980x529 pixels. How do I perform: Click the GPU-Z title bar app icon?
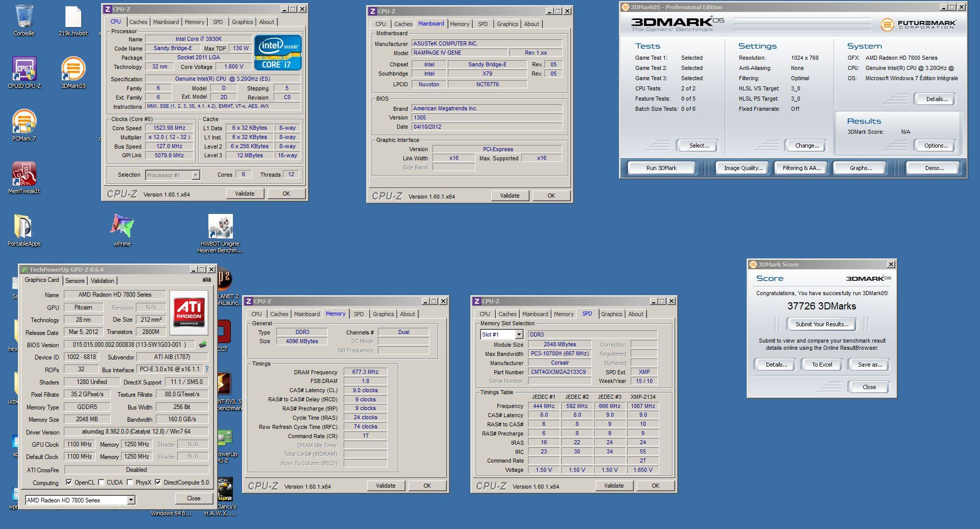coord(24,270)
